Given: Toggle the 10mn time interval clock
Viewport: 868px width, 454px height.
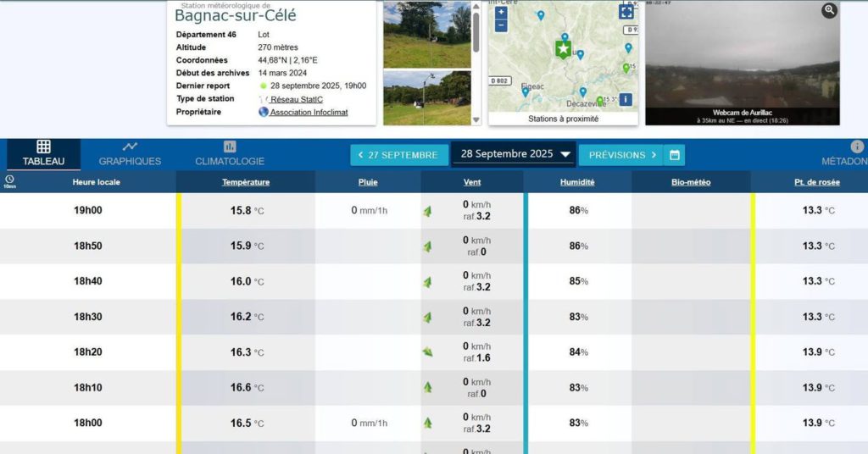Looking at the screenshot, I should [x=9, y=180].
